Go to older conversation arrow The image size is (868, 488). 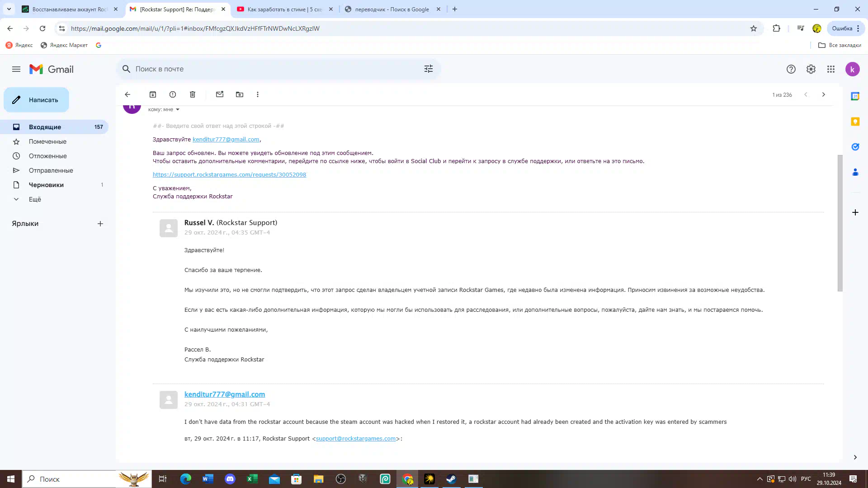tap(824, 94)
